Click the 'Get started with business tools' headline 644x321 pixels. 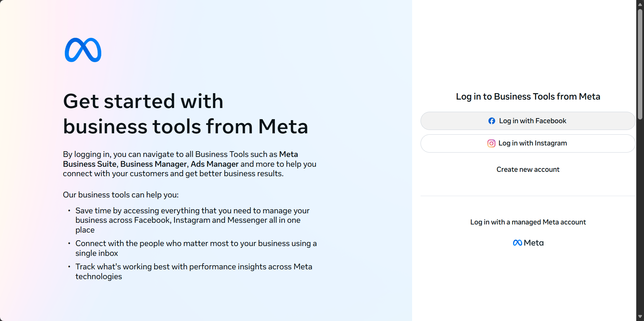point(185,114)
